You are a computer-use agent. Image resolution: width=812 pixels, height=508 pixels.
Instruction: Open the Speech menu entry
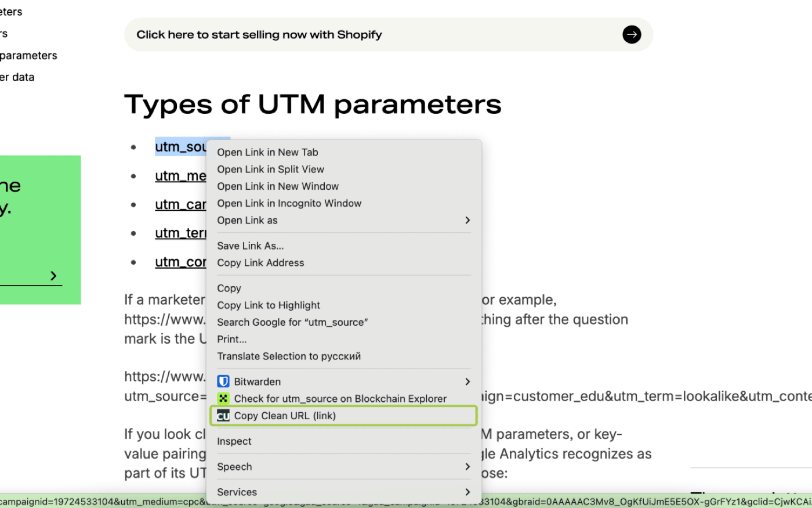click(344, 467)
